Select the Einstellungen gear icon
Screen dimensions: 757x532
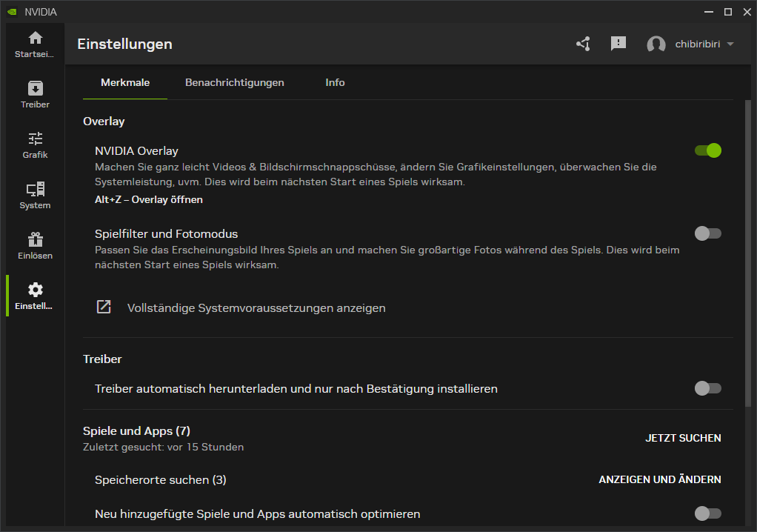point(35,294)
